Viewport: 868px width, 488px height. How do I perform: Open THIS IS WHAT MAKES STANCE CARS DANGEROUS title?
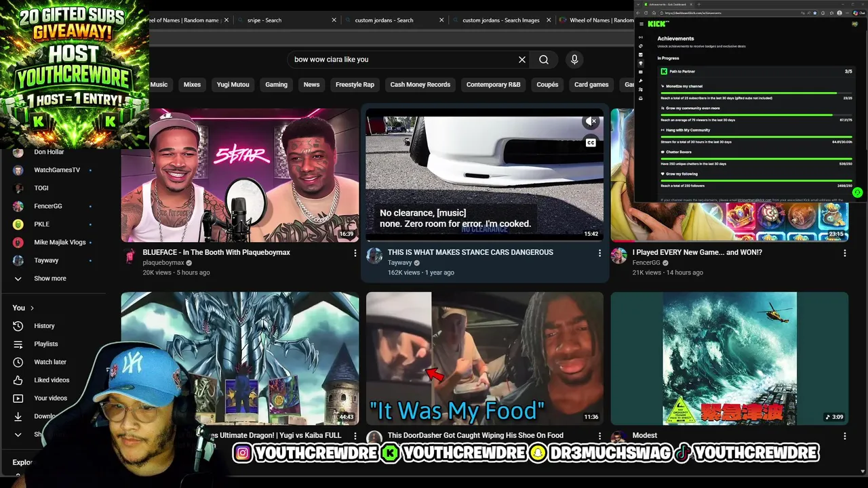(x=471, y=252)
